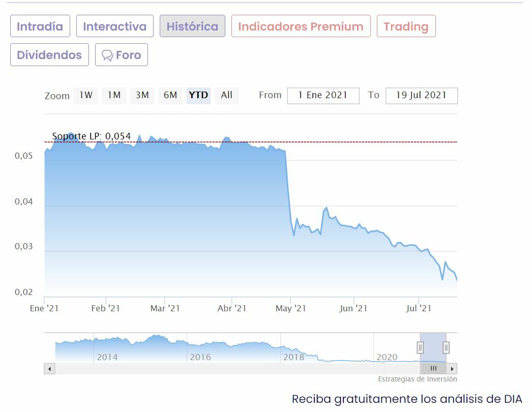Switch to the Interactiva tab
The height and width of the screenshot is (412, 532).
click(x=114, y=26)
